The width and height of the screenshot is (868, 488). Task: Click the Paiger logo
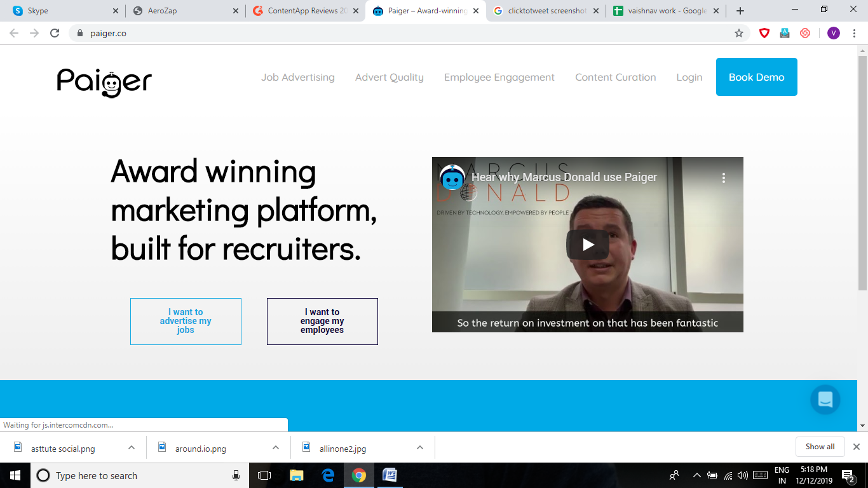(104, 82)
